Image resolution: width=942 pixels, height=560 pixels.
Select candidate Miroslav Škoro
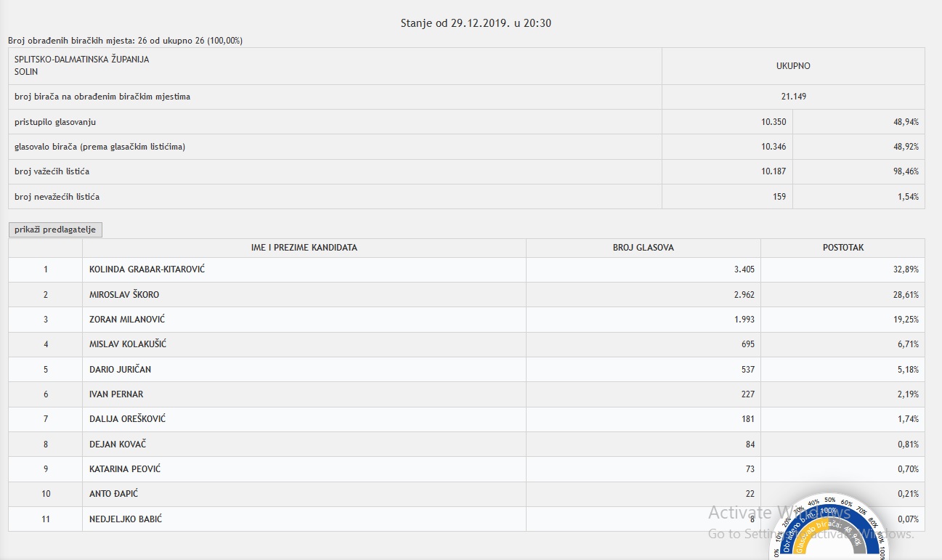pyautogui.click(x=124, y=295)
